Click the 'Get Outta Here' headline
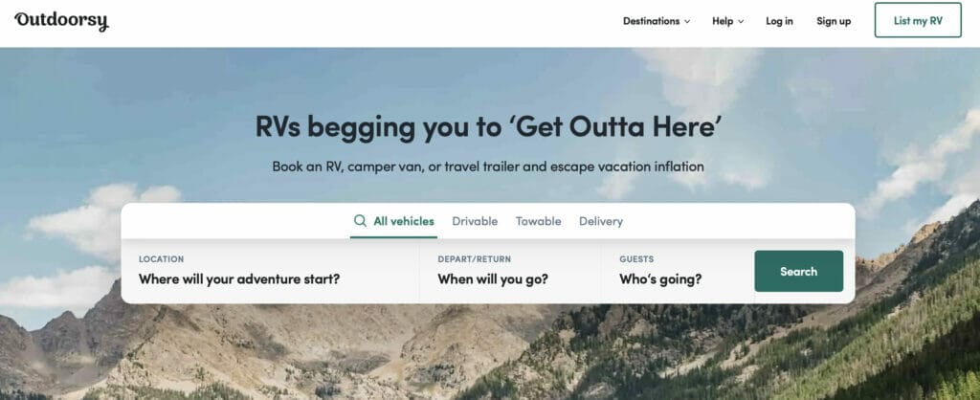 [488, 126]
